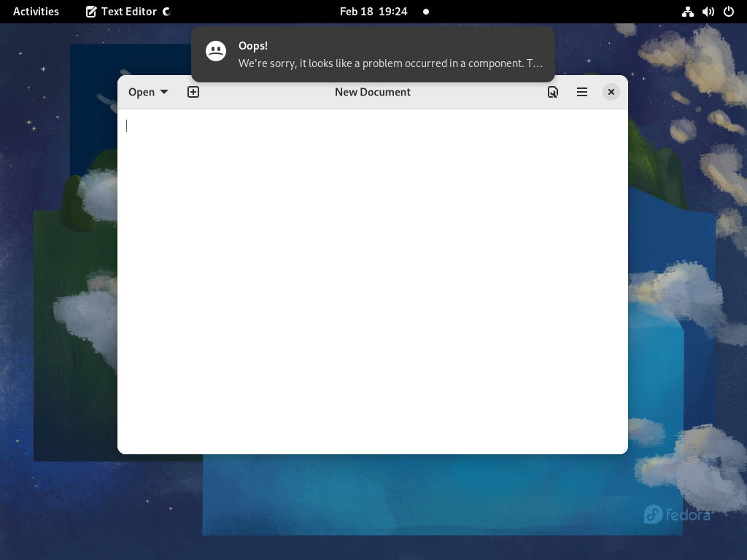Open the power menu icon
The height and width of the screenshot is (560, 747).
pyautogui.click(x=729, y=12)
